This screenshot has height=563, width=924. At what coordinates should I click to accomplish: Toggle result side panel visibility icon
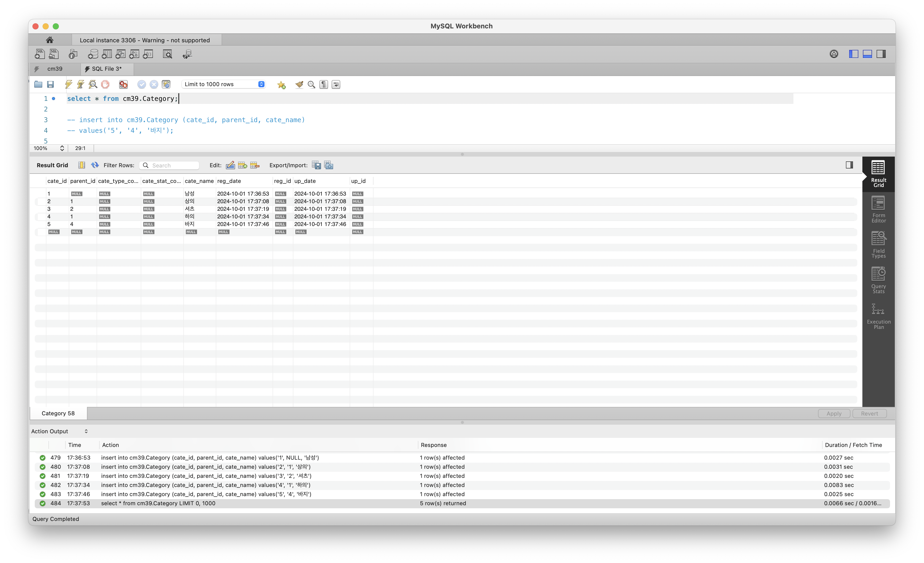(x=849, y=165)
